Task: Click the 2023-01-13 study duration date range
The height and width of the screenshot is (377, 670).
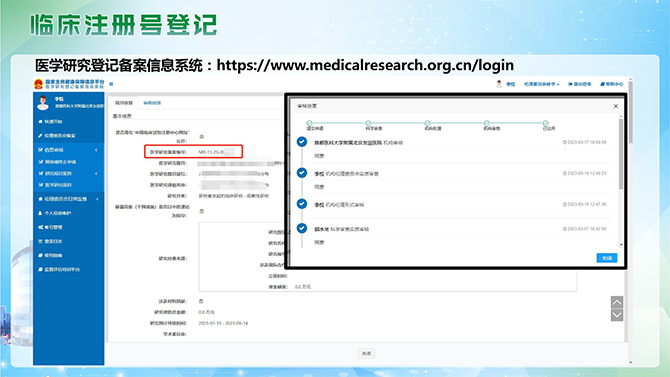Action: (223, 323)
